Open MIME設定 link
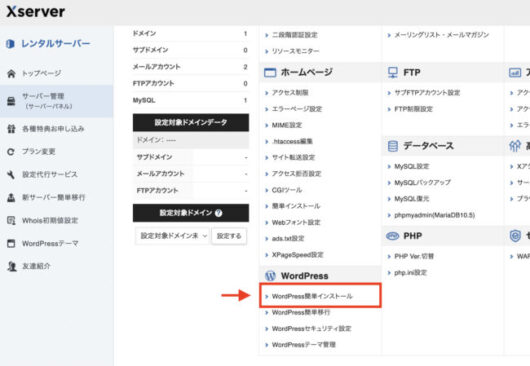The width and height of the screenshot is (530, 366). (x=287, y=125)
